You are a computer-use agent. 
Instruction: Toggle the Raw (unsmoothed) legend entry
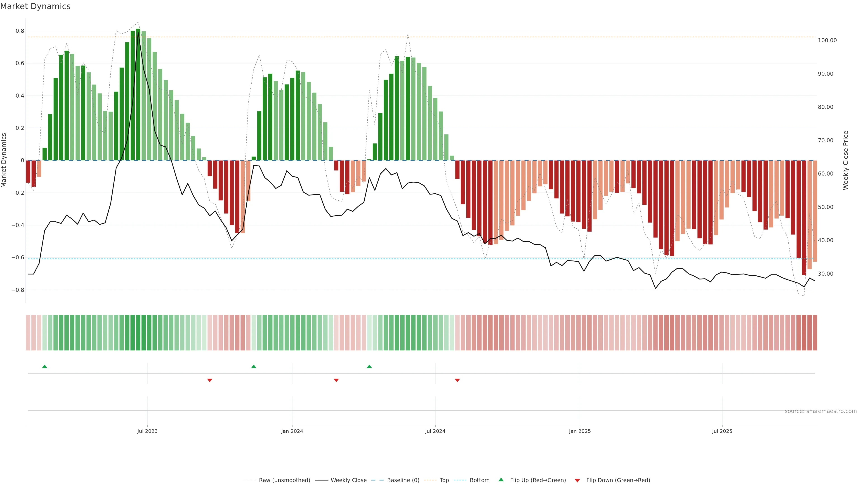click(x=284, y=480)
